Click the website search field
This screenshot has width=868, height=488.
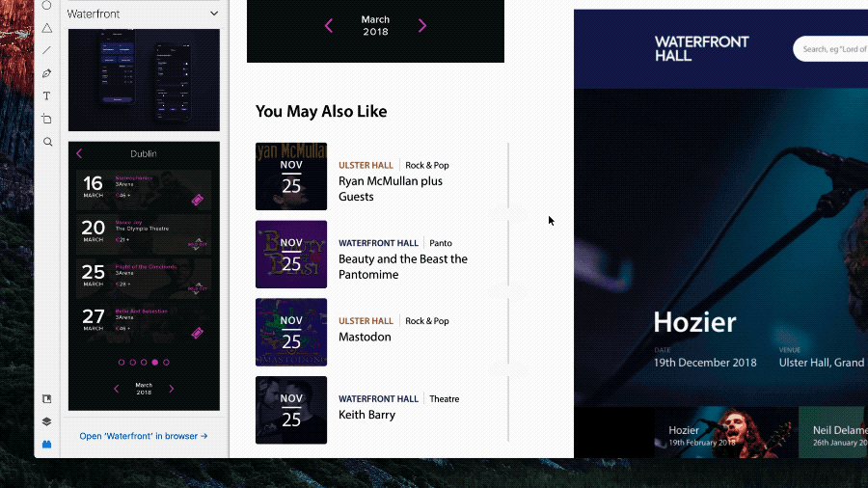click(x=830, y=49)
